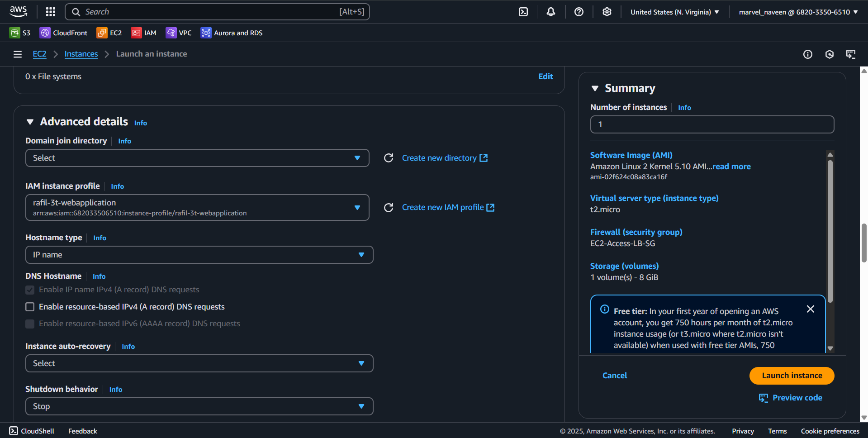Collapse the Advanced details section

tap(30, 122)
